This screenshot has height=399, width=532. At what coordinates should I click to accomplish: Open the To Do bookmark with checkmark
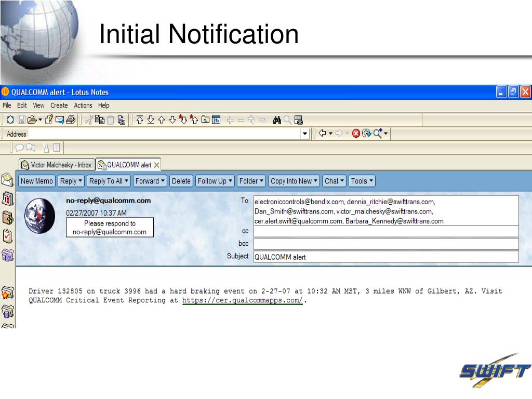coord(7,236)
